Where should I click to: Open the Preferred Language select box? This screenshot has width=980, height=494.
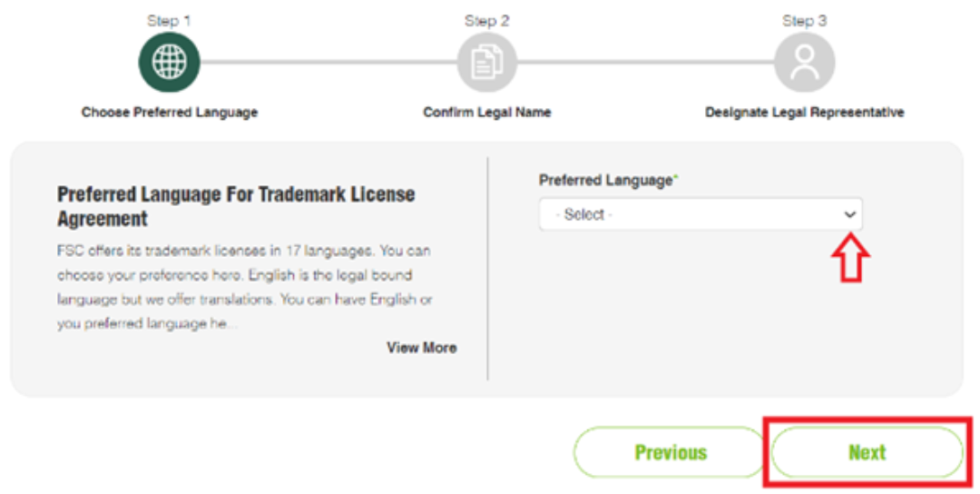[701, 214]
